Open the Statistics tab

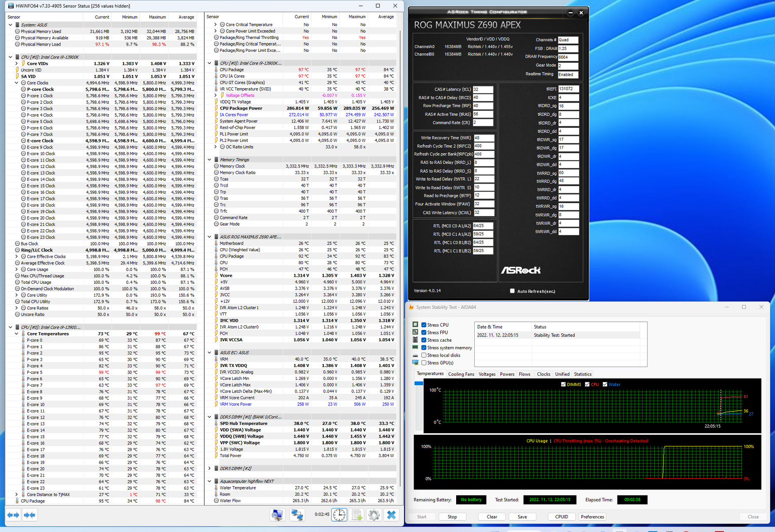point(583,374)
